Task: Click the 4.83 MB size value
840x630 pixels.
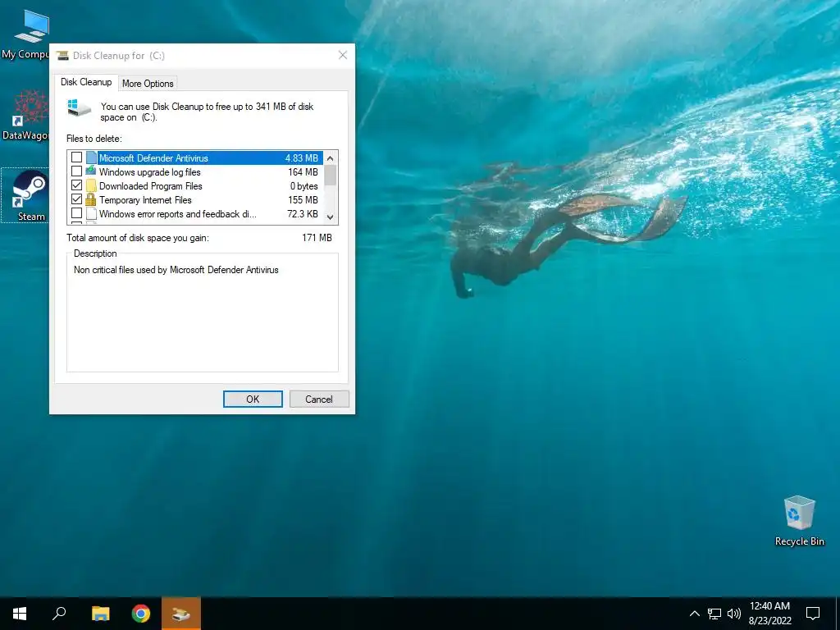Action: tap(301, 158)
